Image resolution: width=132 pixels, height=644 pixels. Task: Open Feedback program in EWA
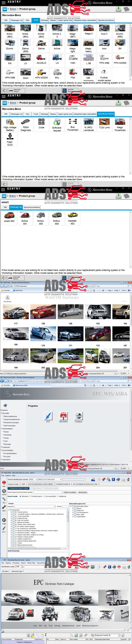pos(78,417)
